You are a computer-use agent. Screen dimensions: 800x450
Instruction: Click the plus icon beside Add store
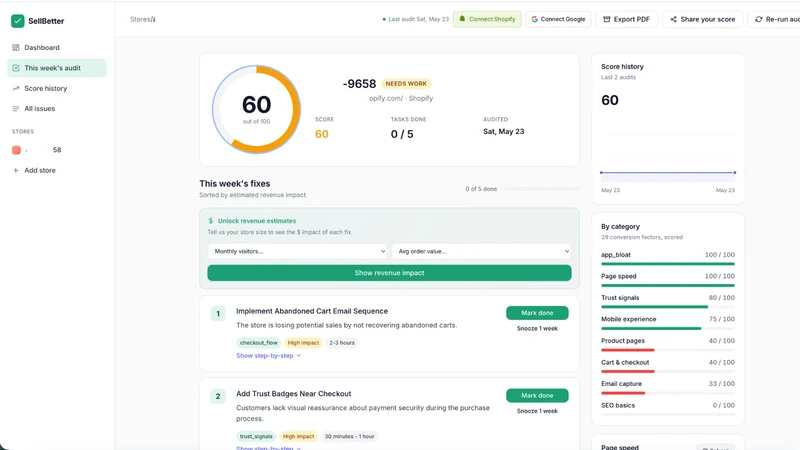click(x=16, y=170)
